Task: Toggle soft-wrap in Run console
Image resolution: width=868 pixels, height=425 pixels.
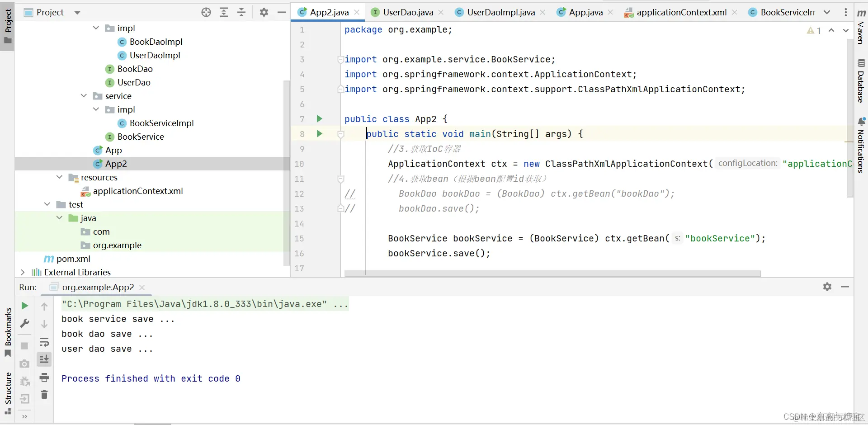Action: pos(44,342)
